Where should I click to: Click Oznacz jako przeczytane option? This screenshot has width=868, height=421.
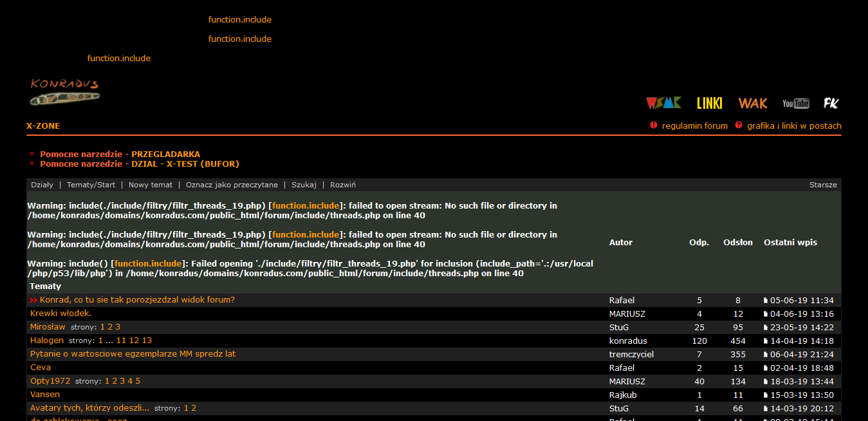(232, 185)
